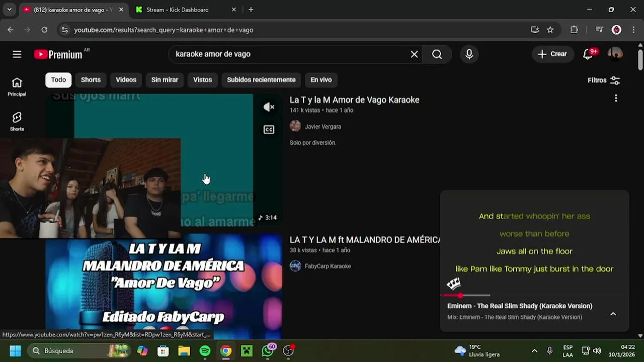Open Chrome extensions puzzle icon
The height and width of the screenshot is (362, 644).
click(574, 30)
